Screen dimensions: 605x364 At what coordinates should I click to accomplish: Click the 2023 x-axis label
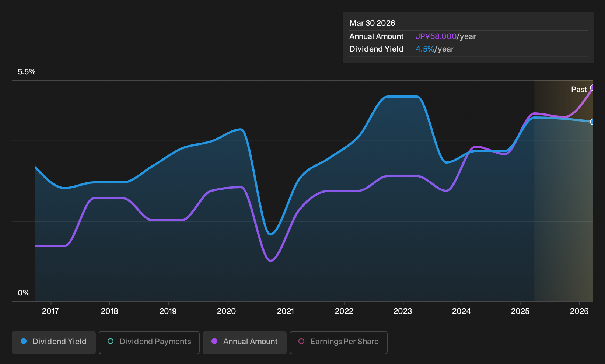pos(403,311)
